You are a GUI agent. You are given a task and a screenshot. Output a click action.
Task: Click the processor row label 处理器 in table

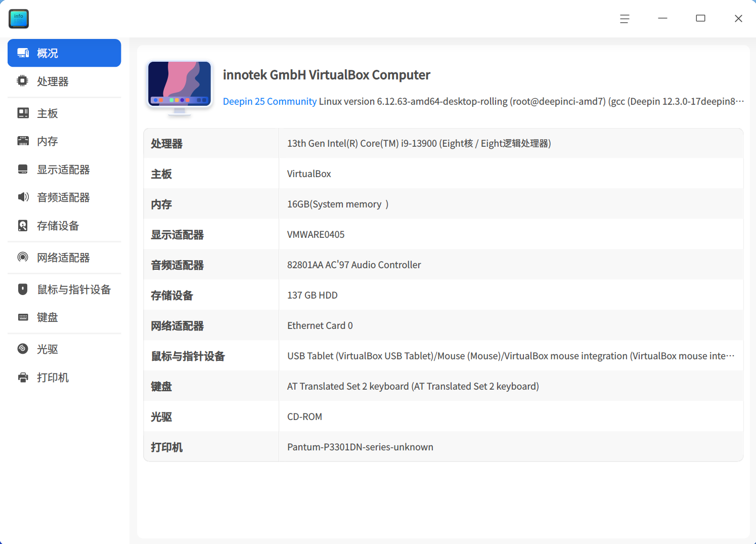(x=167, y=144)
